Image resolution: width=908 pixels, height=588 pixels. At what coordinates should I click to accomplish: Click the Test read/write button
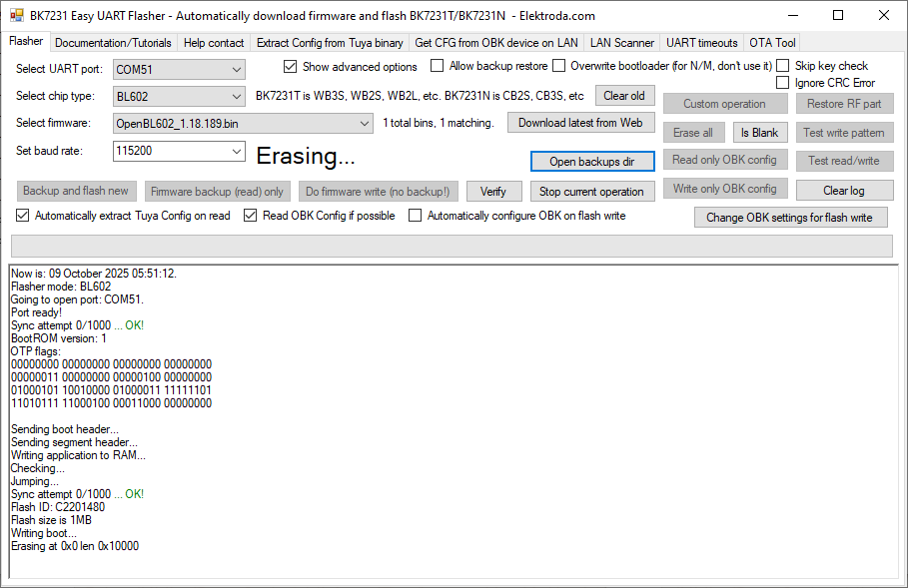(844, 161)
